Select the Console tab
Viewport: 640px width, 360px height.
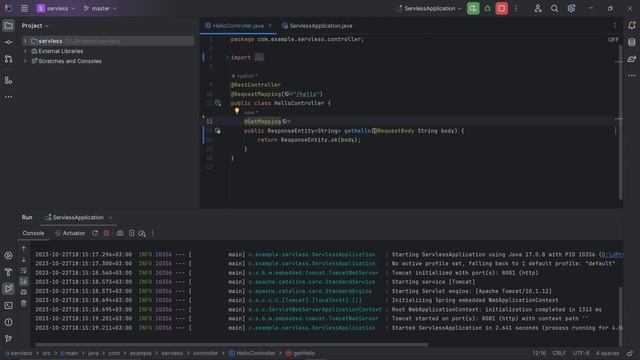point(33,233)
